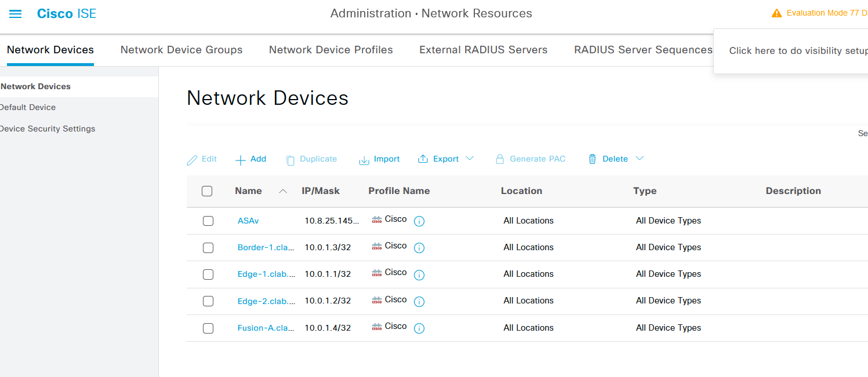Click IP cell 10.0.1.2/32

328,301
